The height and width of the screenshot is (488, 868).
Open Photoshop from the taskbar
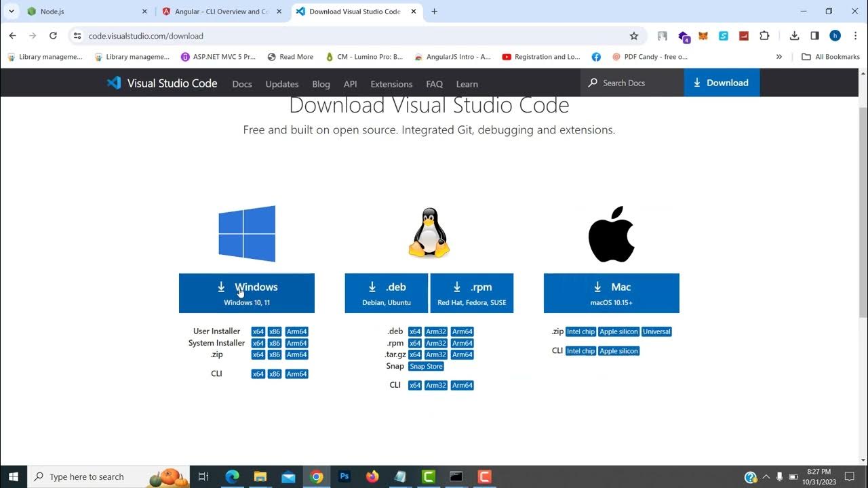(344, 476)
